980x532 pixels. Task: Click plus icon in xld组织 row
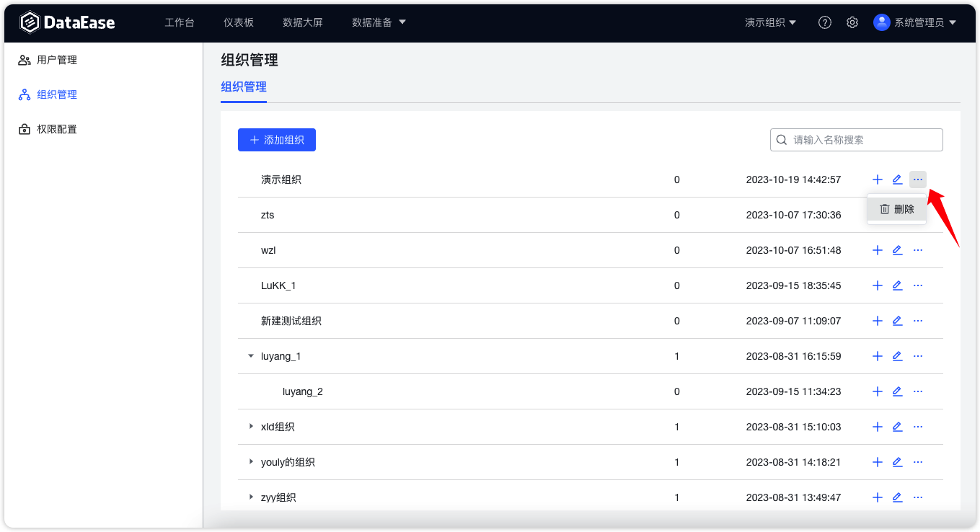tap(878, 427)
